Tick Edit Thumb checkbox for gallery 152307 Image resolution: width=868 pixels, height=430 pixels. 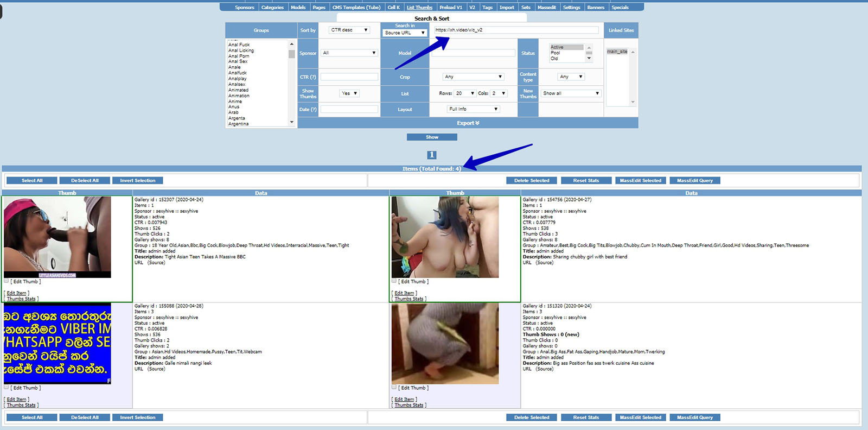pos(6,281)
